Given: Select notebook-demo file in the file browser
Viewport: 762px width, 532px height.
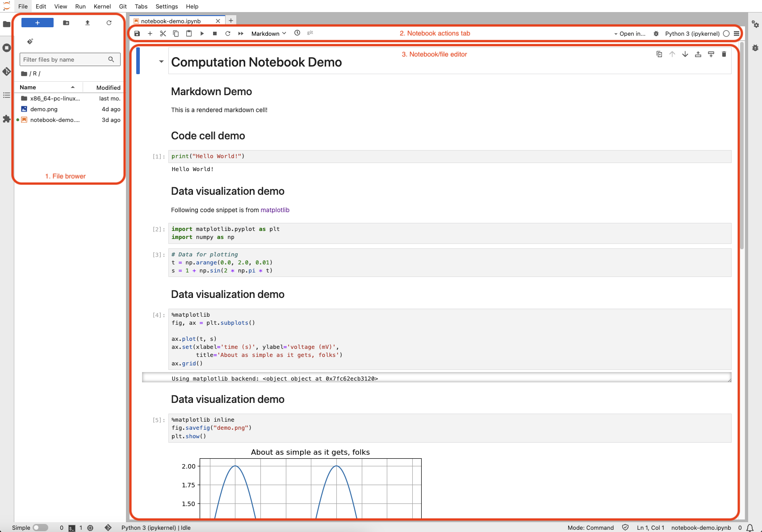Looking at the screenshot, I should (x=69, y=120).
